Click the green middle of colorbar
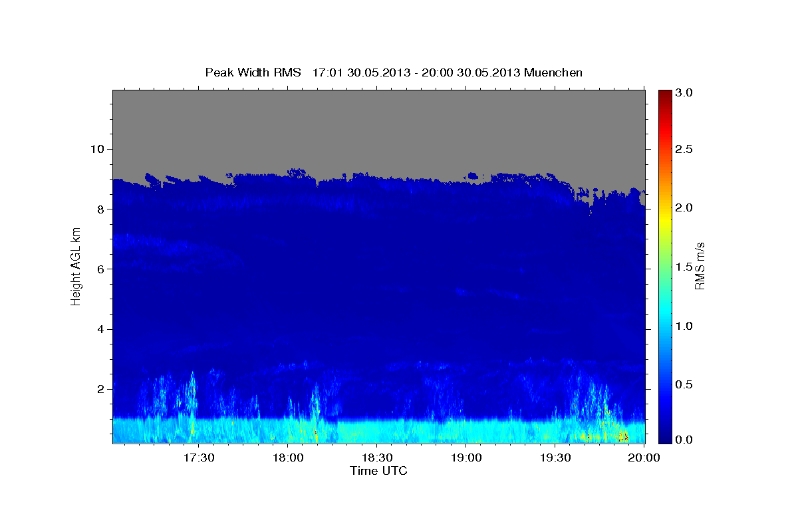 point(664,267)
